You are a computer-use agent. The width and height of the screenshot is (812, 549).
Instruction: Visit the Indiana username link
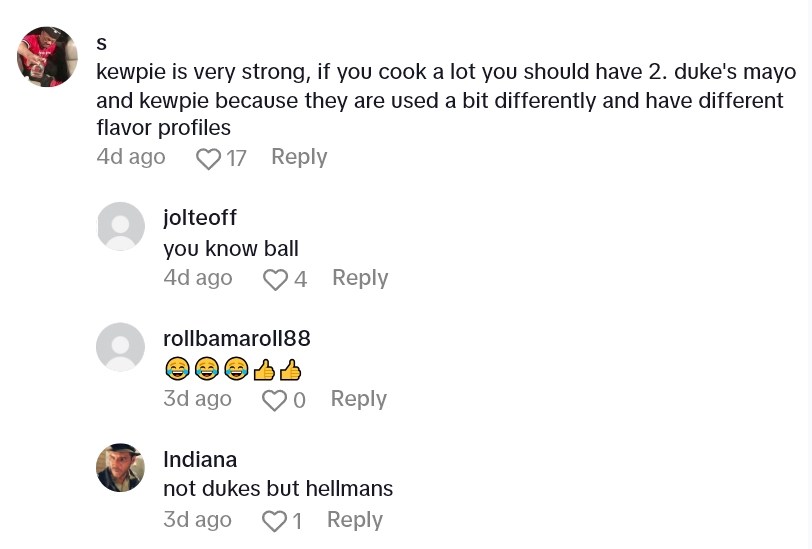[x=200, y=460]
